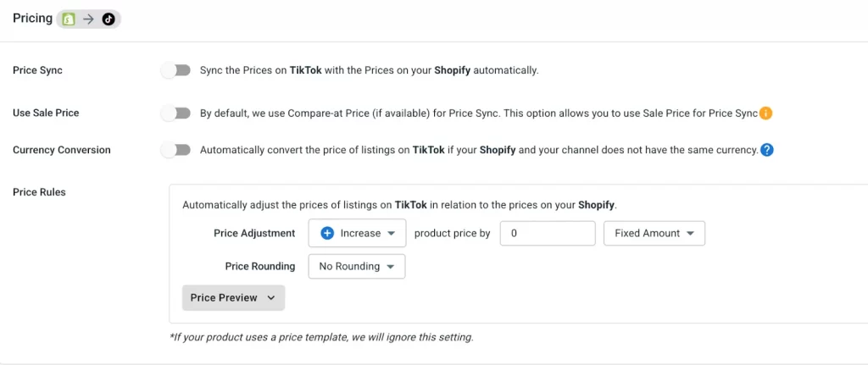Turn on the Use Sale Price switch
This screenshot has height=365, width=868.
[176, 113]
